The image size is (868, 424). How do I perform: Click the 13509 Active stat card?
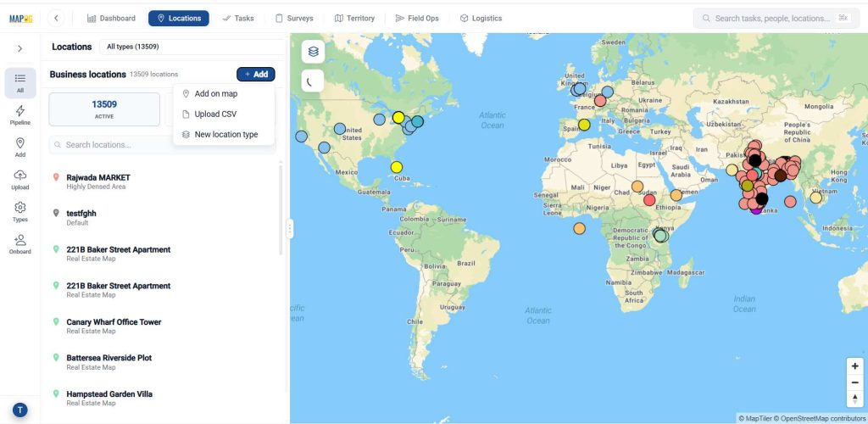pyautogui.click(x=104, y=109)
